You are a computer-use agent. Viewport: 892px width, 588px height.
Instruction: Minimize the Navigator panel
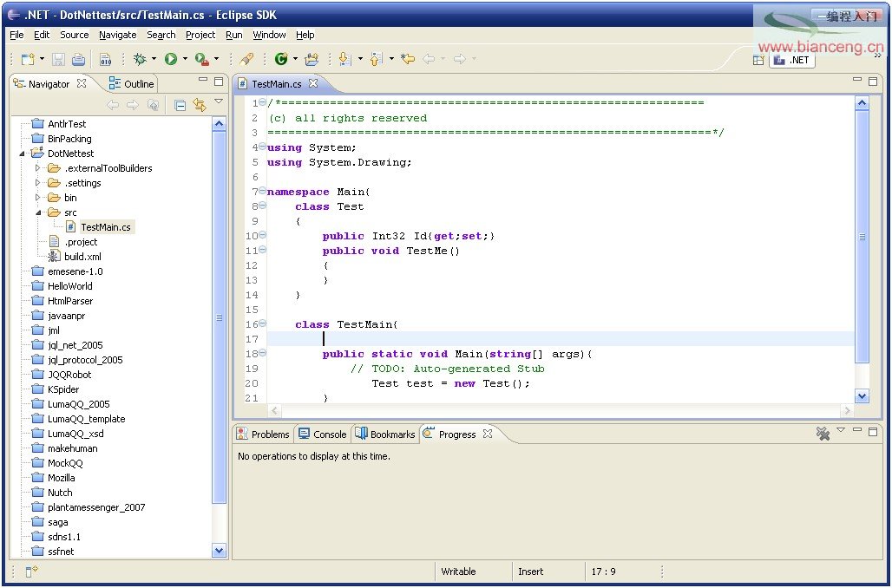(203, 81)
